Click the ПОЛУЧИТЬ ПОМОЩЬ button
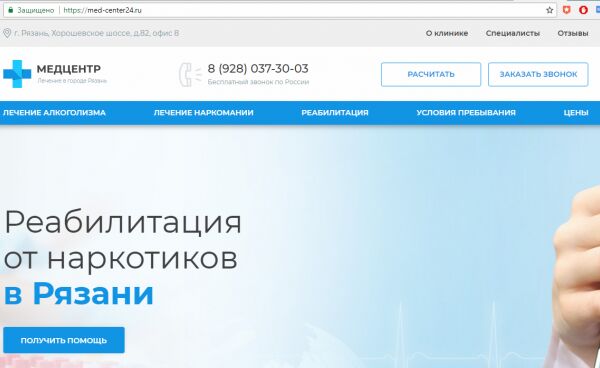This screenshot has height=368, width=600. tap(64, 340)
